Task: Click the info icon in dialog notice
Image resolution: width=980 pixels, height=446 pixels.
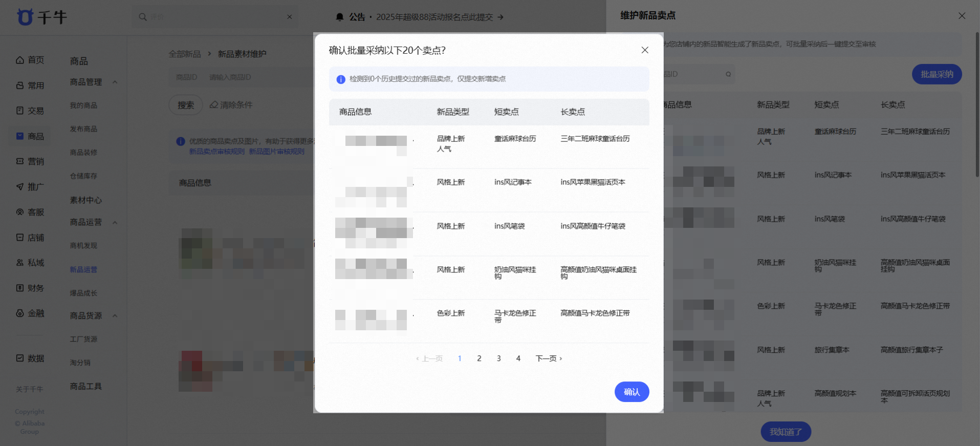Action: (x=341, y=79)
